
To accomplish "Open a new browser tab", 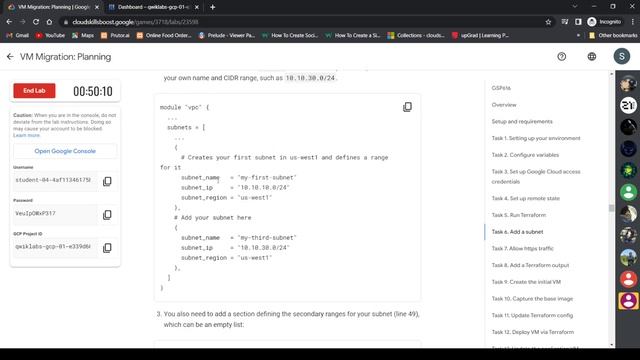I will pos(212,7).
